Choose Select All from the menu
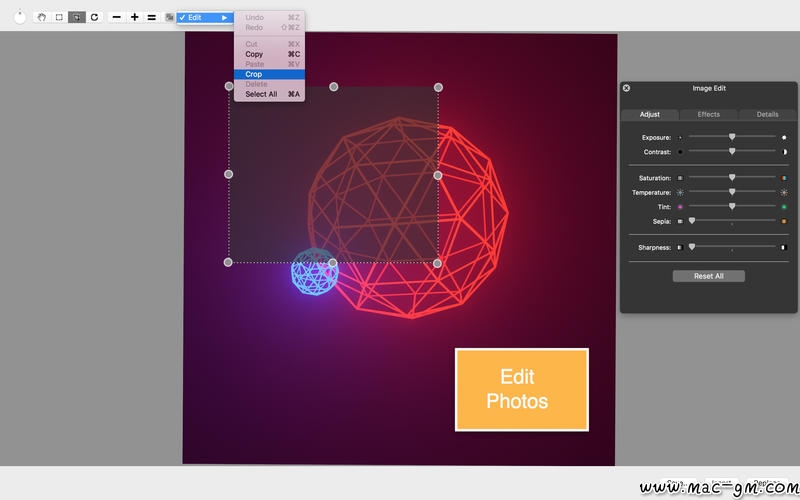Viewport: 800px width, 500px height. pos(269,94)
